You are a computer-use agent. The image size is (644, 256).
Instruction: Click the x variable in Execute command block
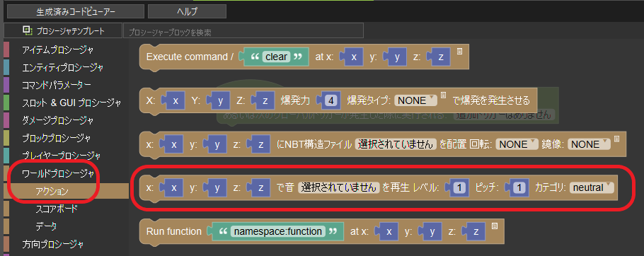[x=354, y=57]
